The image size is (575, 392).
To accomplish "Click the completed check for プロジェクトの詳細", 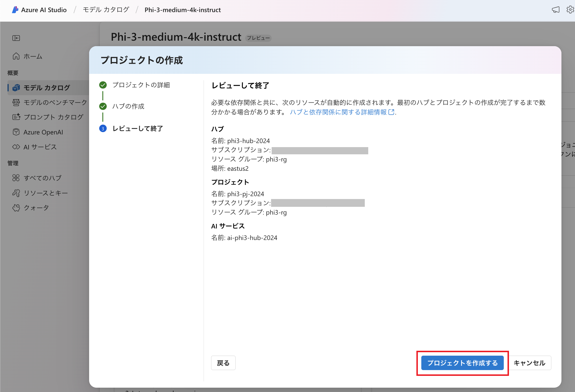I will 103,85.
